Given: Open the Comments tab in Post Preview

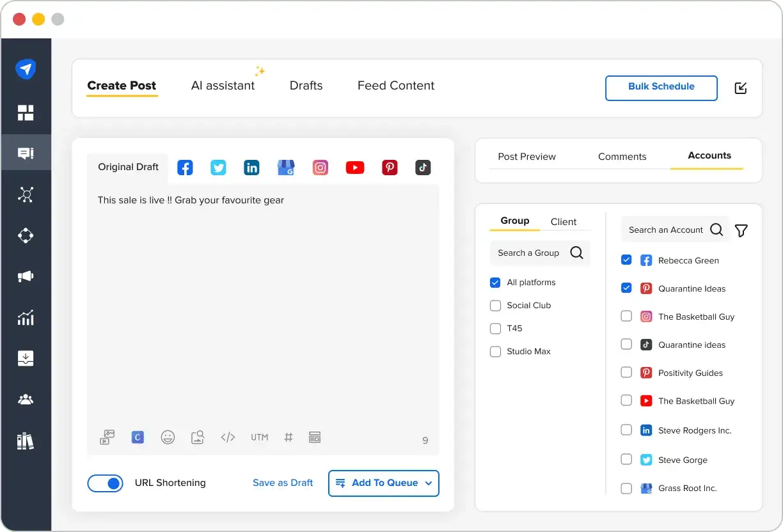Looking at the screenshot, I should [622, 156].
